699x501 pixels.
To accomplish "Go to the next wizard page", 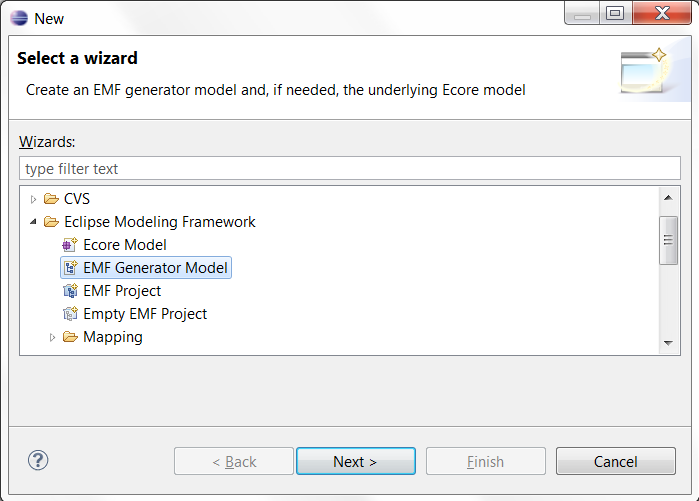I will [x=356, y=461].
